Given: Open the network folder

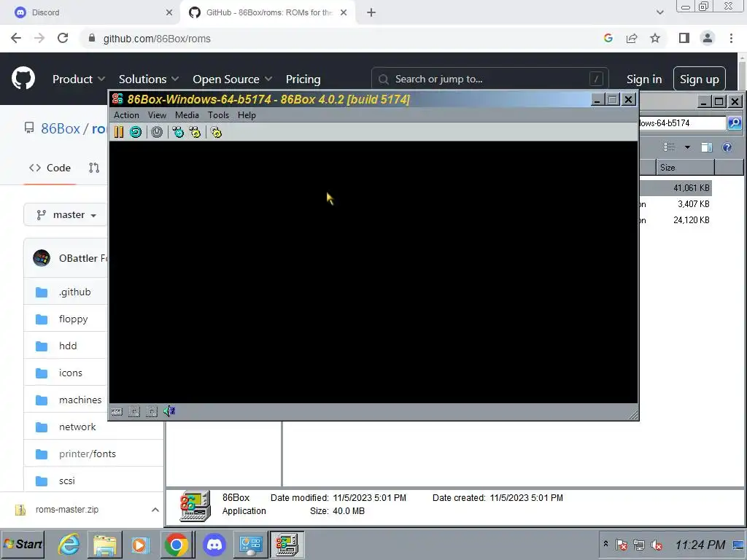Looking at the screenshot, I should (77, 427).
